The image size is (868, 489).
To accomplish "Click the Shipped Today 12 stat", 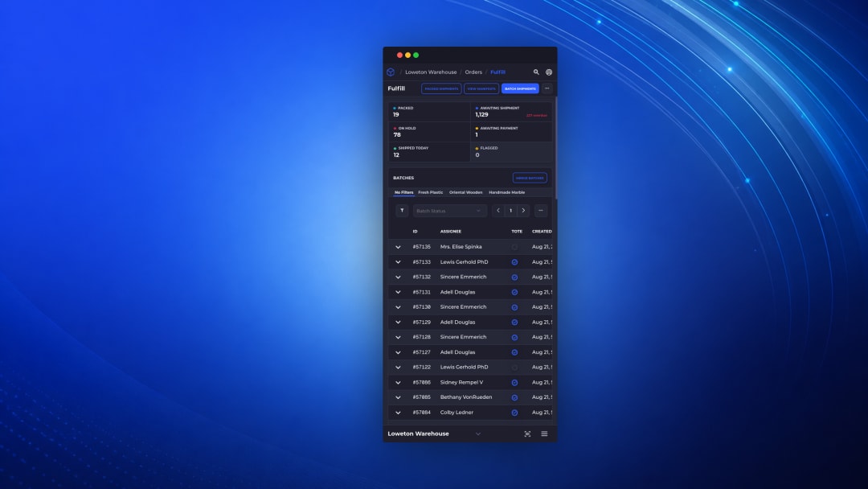I will tap(429, 152).
